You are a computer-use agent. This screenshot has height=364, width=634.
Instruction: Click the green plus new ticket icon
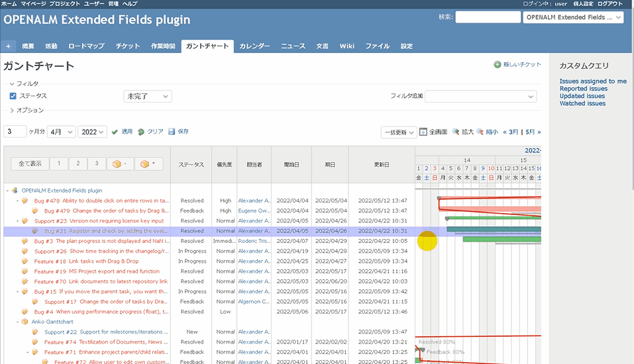[x=498, y=65]
